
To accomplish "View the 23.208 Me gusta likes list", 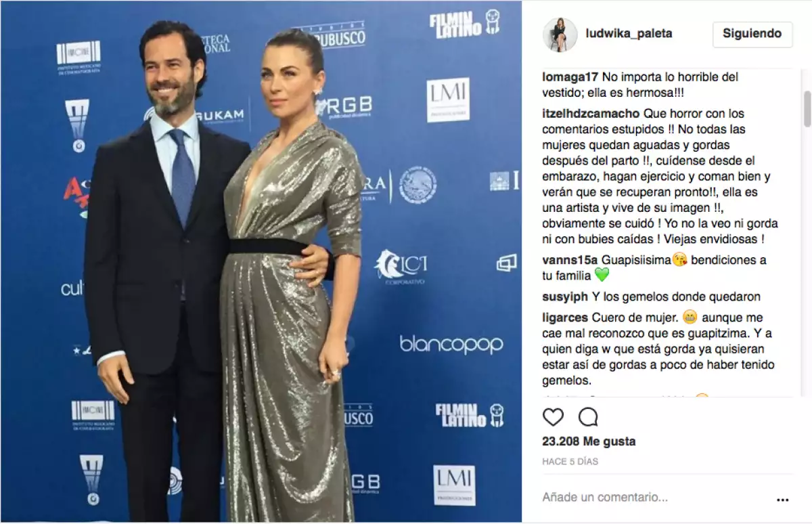I will click(x=589, y=441).
